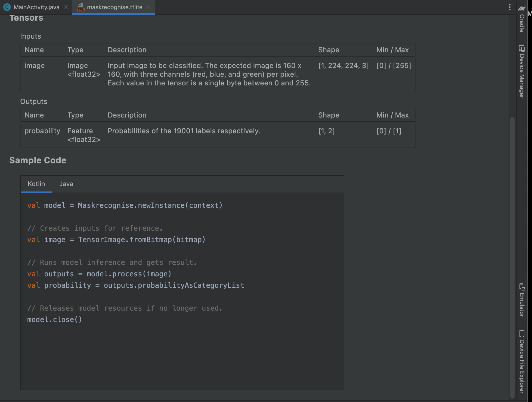Click the model.close() line in sample code

coord(54,320)
